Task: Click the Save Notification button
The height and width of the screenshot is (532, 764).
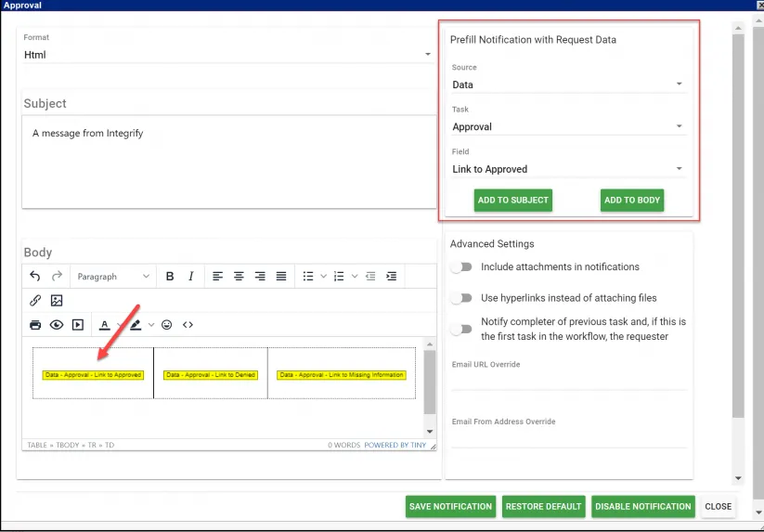Action: [x=450, y=506]
